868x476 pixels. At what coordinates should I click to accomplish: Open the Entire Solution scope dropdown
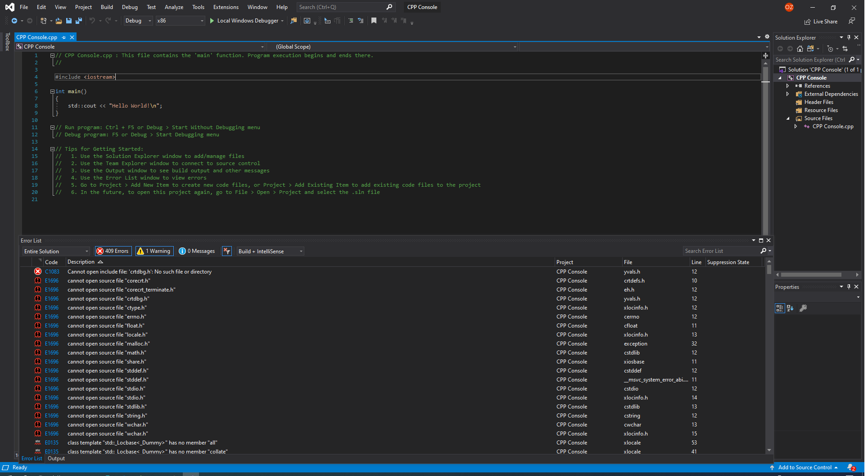(x=56, y=251)
